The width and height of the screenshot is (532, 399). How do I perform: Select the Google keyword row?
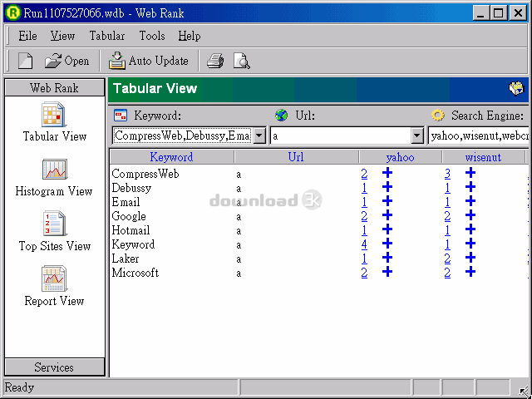[x=129, y=216]
